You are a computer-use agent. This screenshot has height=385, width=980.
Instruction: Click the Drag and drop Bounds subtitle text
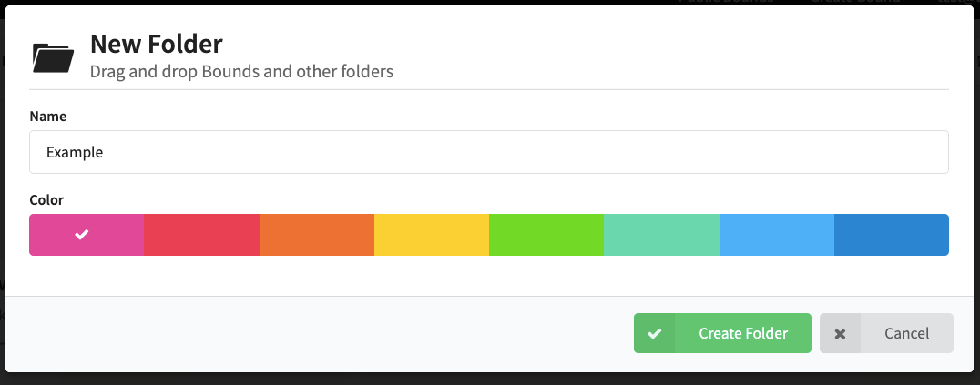pos(242,72)
